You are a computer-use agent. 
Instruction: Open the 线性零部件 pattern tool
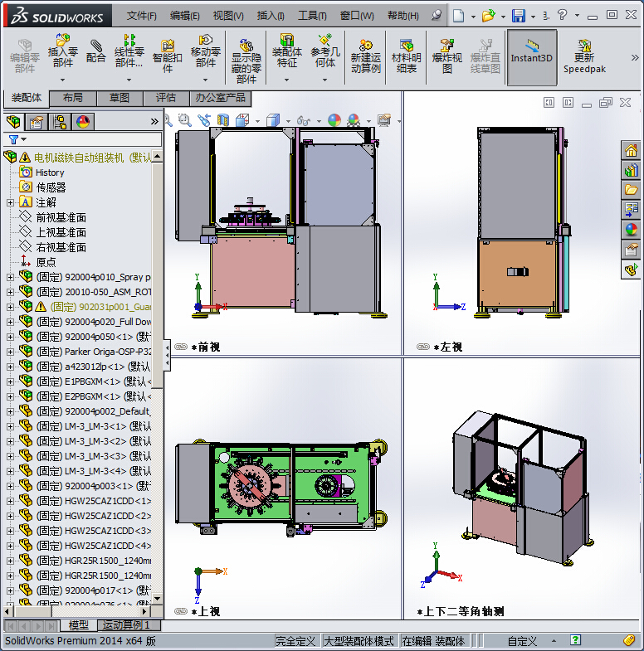129,51
